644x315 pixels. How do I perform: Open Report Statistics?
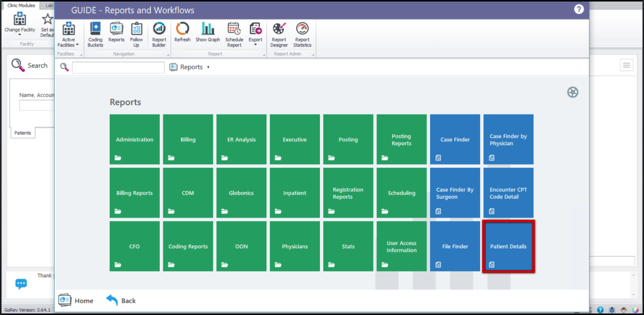[302, 35]
